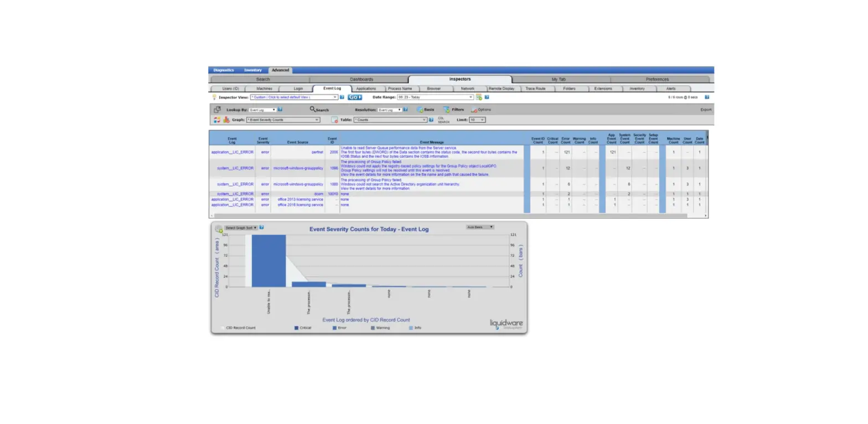The image size is (868, 424).
Task: Open the Select Graph Sort dropdown
Action: (x=241, y=227)
